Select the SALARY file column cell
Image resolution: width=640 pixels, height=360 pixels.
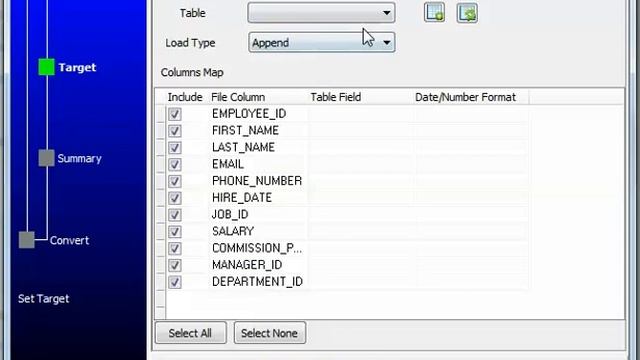258,231
